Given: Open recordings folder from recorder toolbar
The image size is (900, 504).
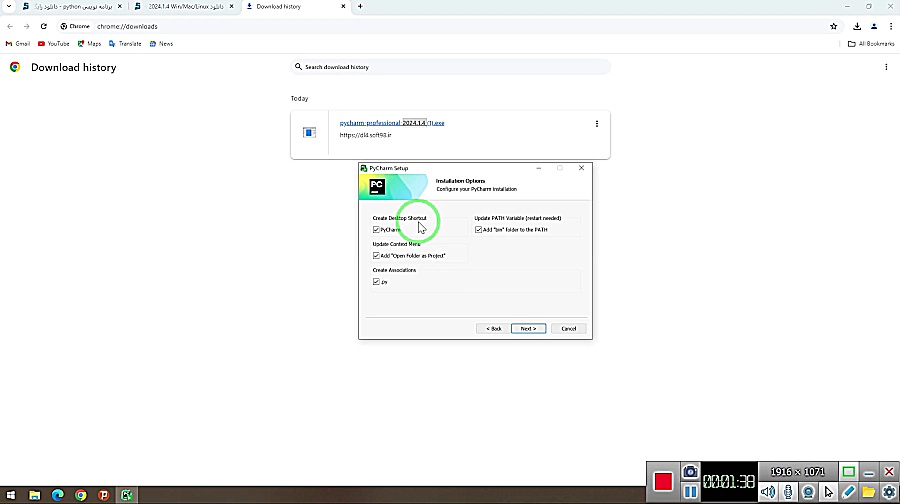Looking at the screenshot, I should pyautogui.click(x=868, y=492).
